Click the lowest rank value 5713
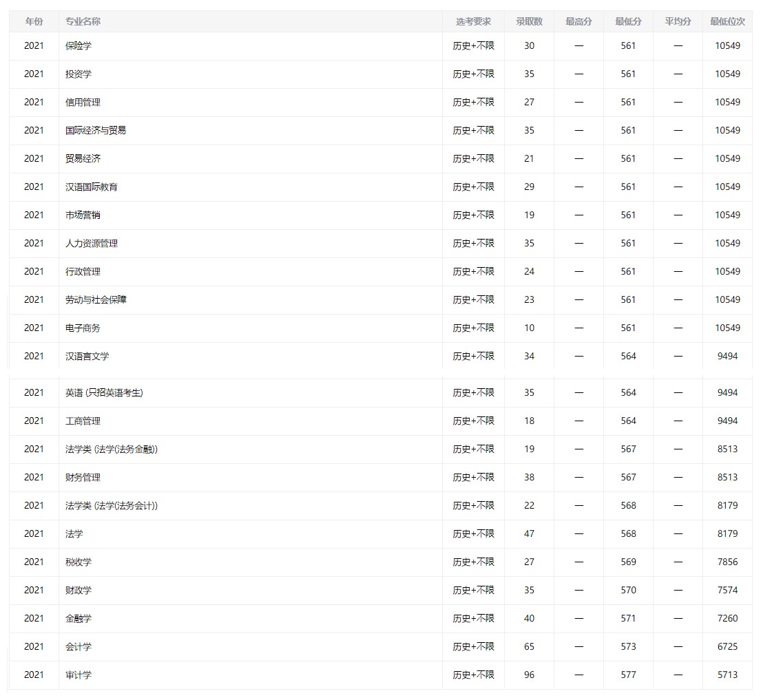Image resolution: width=761 pixels, height=700 pixels. [727, 675]
